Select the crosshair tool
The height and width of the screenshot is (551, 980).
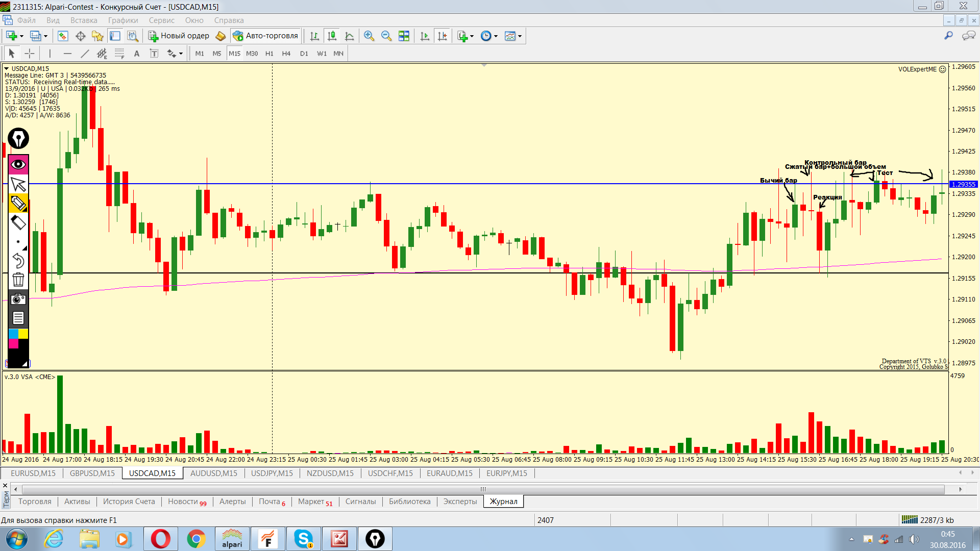click(30, 54)
